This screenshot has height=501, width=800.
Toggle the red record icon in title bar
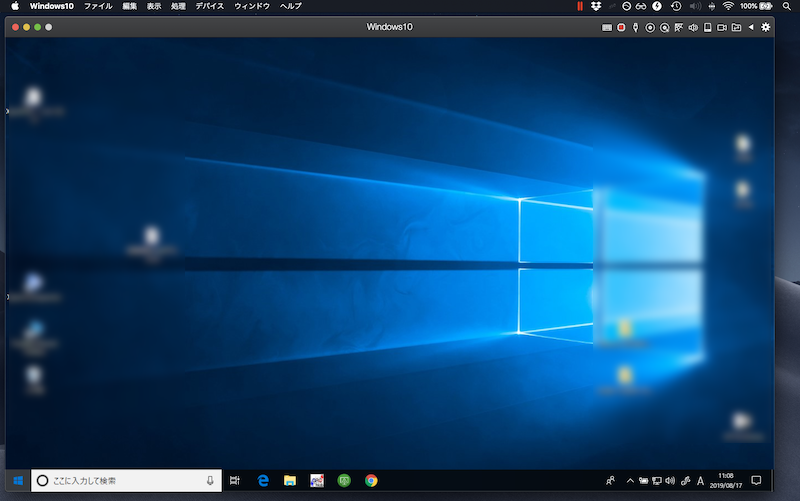point(621,27)
